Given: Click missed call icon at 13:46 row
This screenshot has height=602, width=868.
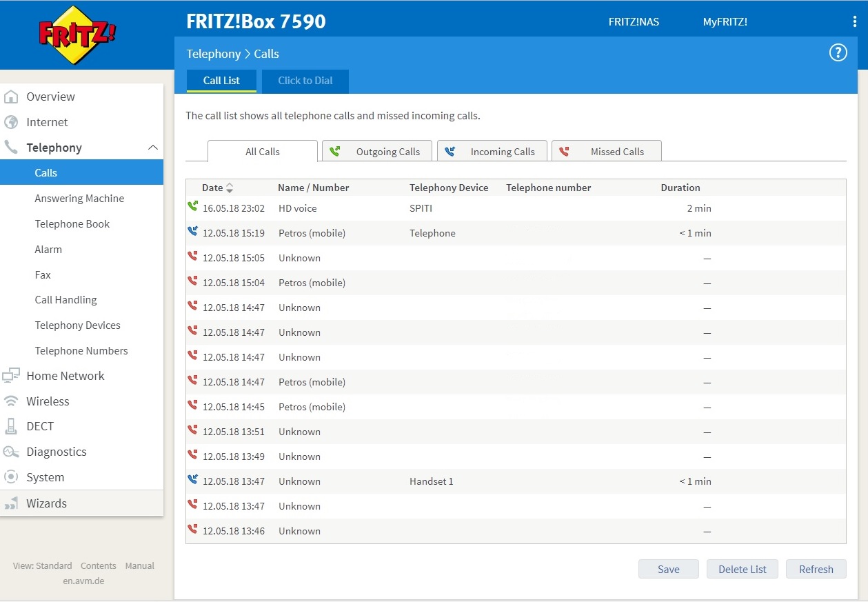Looking at the screenshot, I should (x=192, y=529).
